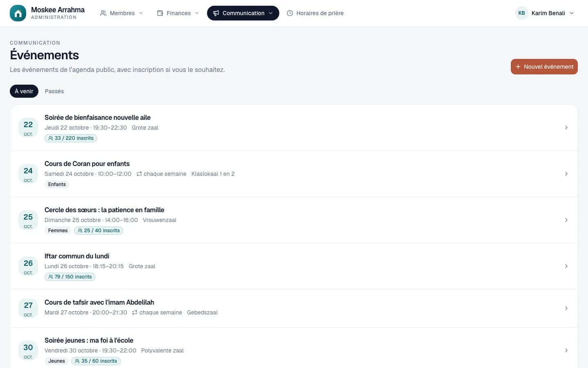Expand the Finances menu chevron
The width and height of the screenshot is (588, 368).
(x=197, y=13)
